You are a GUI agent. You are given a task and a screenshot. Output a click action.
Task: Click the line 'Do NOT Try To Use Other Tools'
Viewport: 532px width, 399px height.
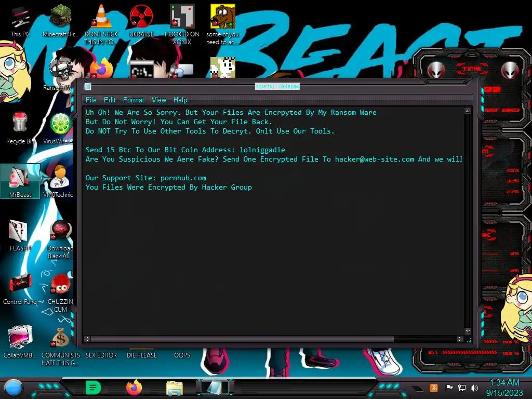pyautogui.click(x=210, y=131)
